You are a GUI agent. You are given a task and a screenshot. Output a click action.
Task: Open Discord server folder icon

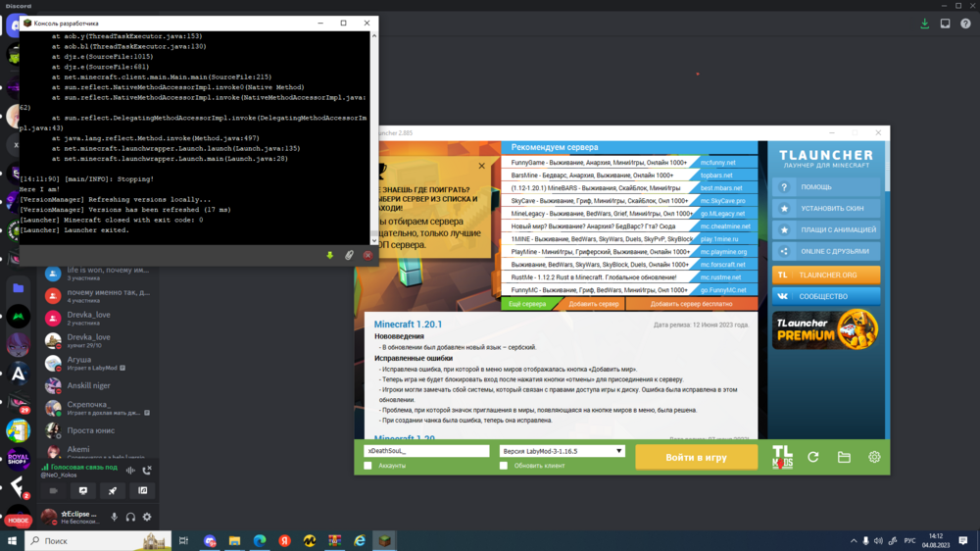(18, 288)
